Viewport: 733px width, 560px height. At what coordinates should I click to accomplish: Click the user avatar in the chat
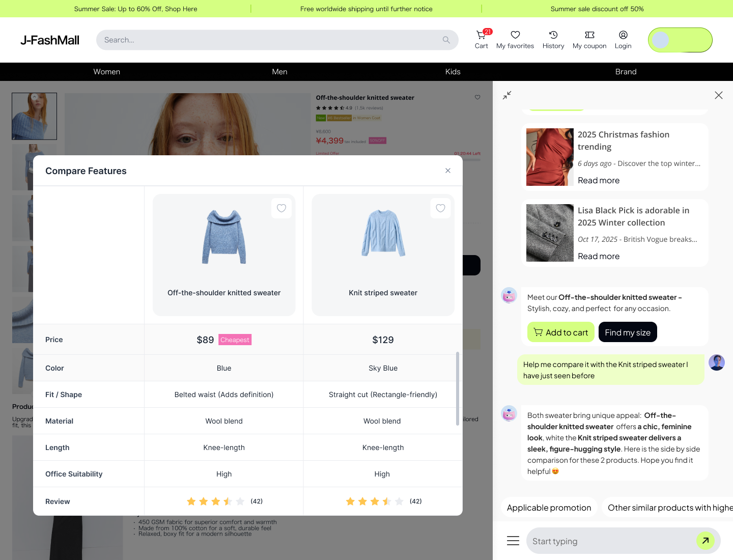(x=717, y=362)
